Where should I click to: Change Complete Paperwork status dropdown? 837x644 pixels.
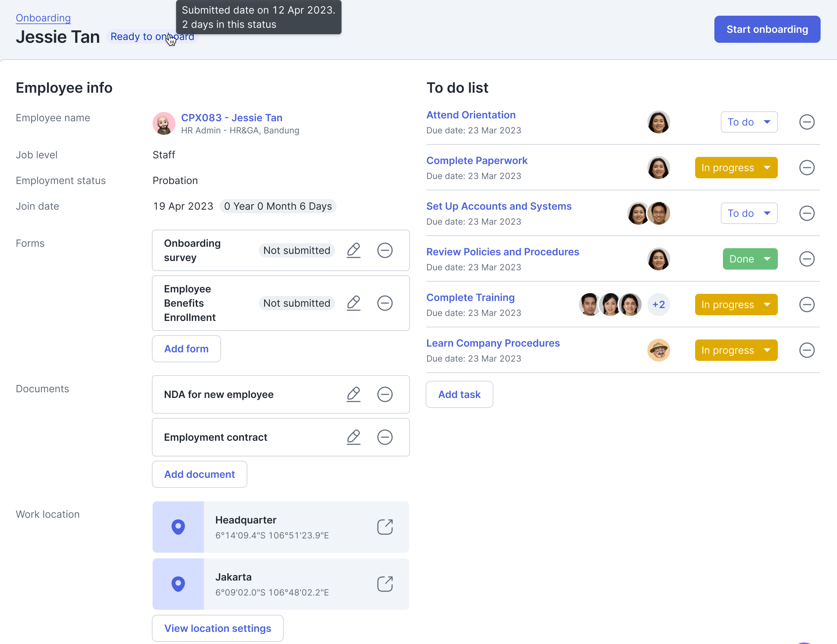coord(736,168)
